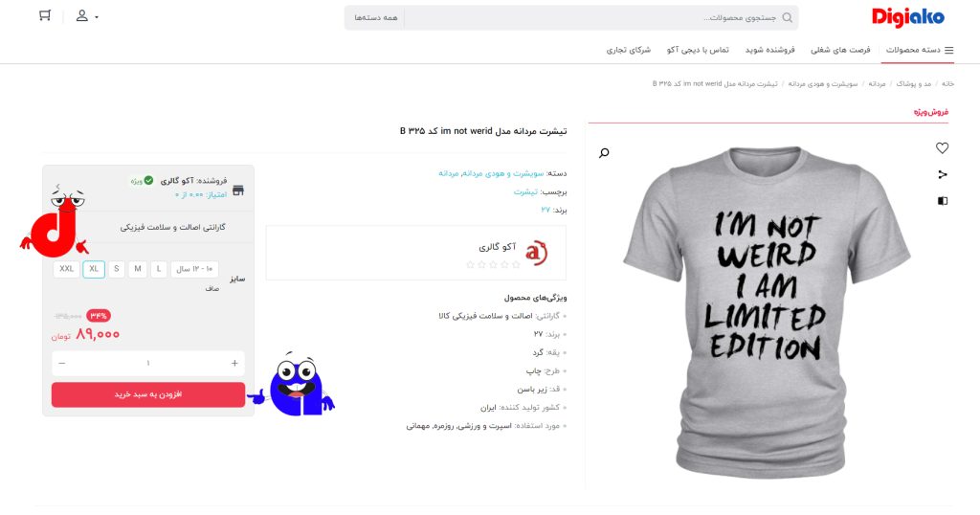Image resolution: width=980 pixels, height=515 pixels.
Task: Click the share product icon
Action: pos(943,174)
